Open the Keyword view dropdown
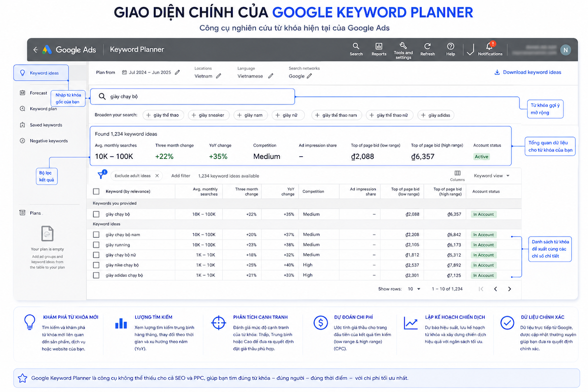 pyautogui.click(x=492, y=175)
